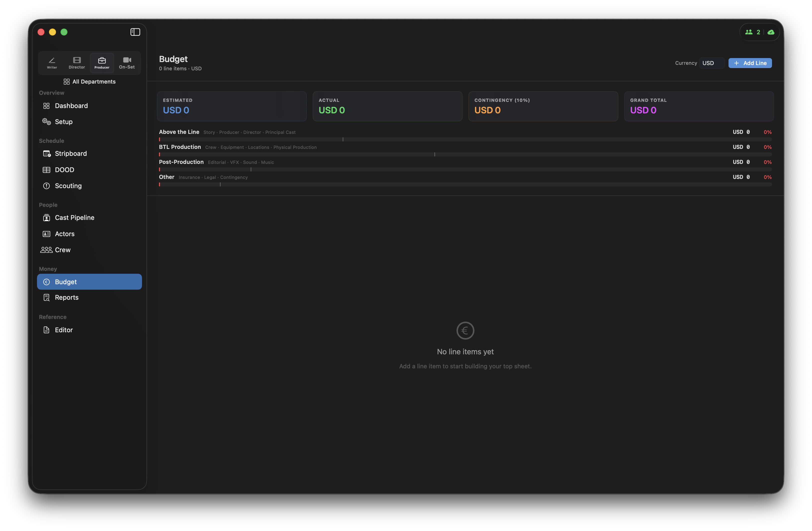Open the Crew section
812x531 pixels.
click(x=62, y=250)
